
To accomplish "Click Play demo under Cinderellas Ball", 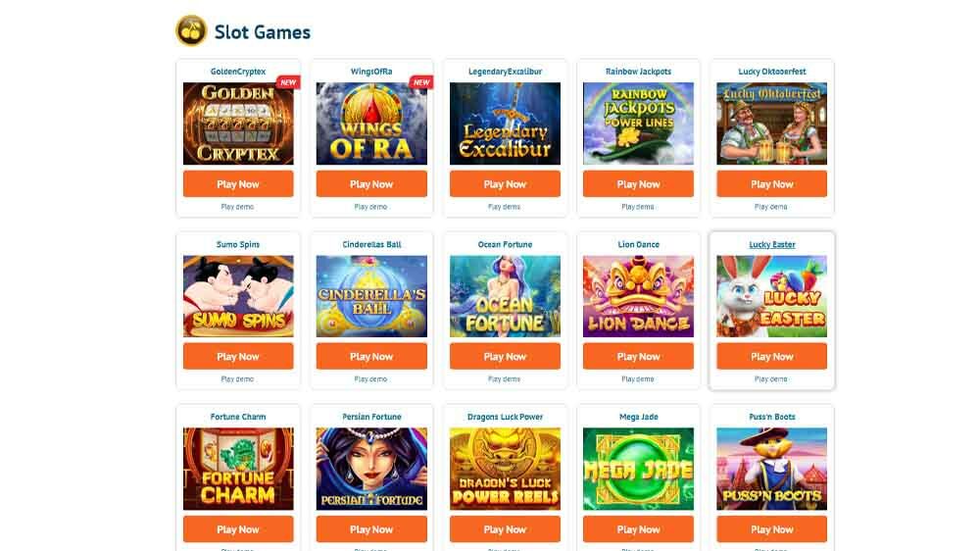I will tap(370, 379).
